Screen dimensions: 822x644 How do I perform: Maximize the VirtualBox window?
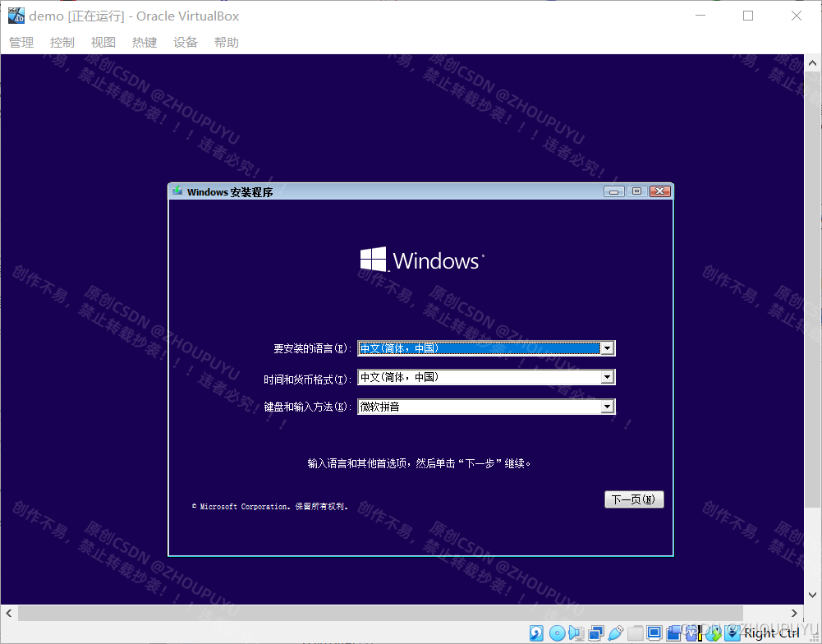click(x=748, y=16)
